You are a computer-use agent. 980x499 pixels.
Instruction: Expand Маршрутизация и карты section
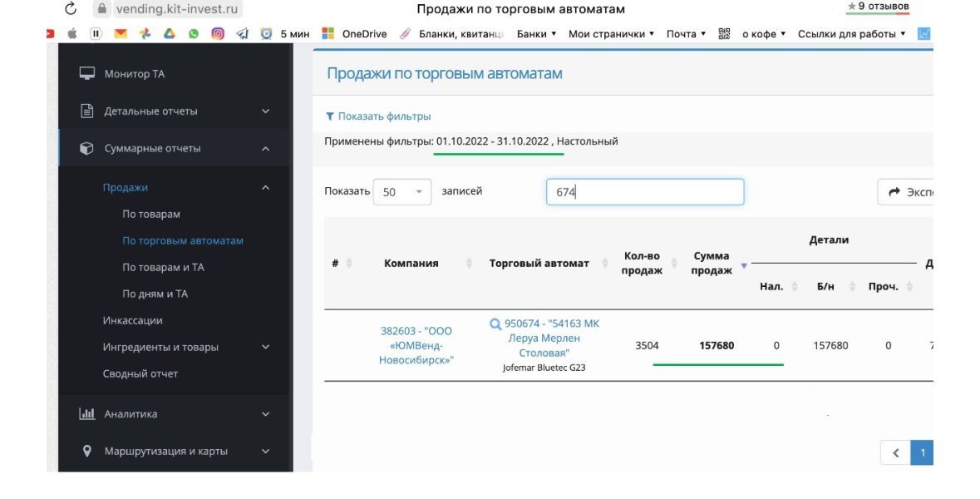coord(175,452)
